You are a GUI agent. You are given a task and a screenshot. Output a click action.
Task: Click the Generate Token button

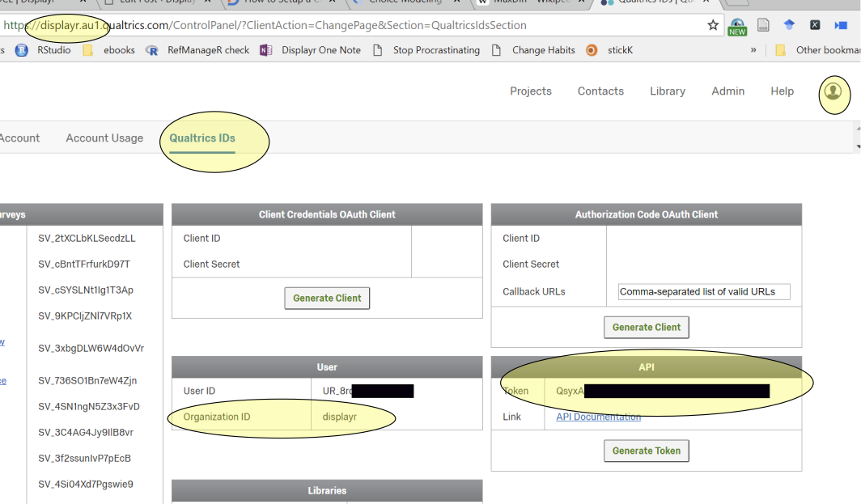click(646, 451)
